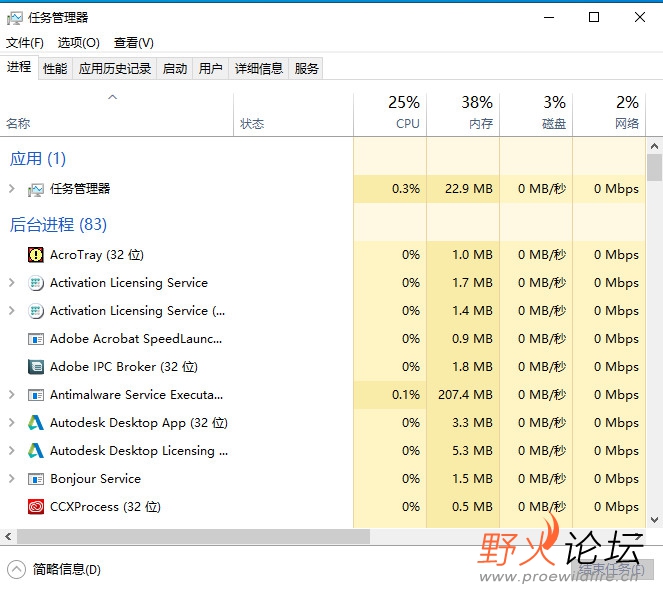This screenshot has height=593, width=663.
Task: Expand the 任务管理器 app row
Action: [x=12, y=189]
